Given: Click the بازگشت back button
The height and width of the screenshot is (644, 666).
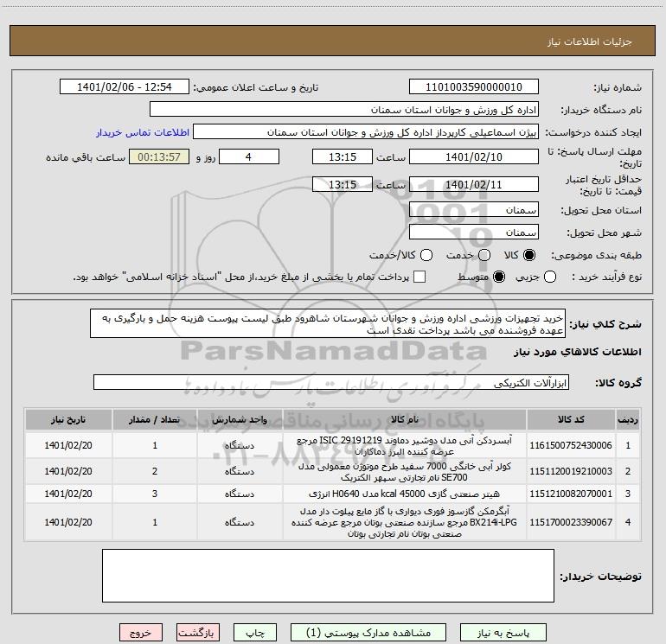Looking at the screenshot, I should [x=197, y=633].
